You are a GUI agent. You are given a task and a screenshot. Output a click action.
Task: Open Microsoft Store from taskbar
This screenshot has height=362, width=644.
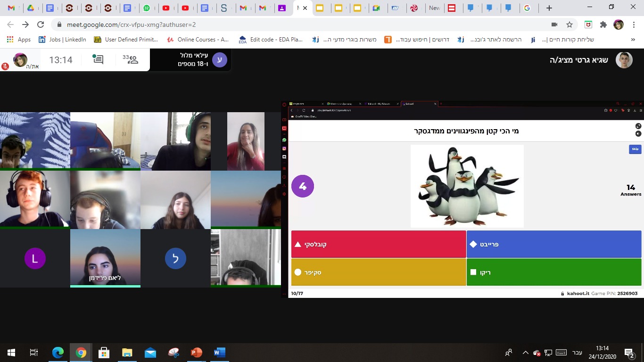104,352
